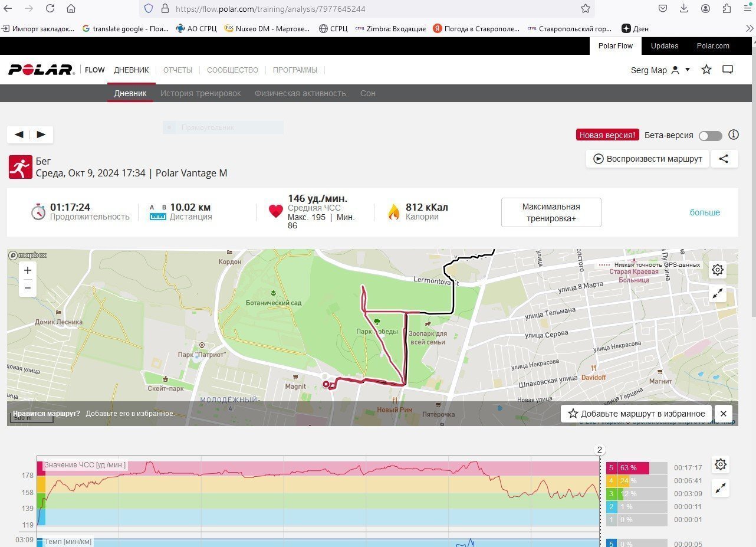This screenshot has height=547, width=756.
Task: Open the СООБЩЕСТВО main menu item
Action: tap(232, 70)
